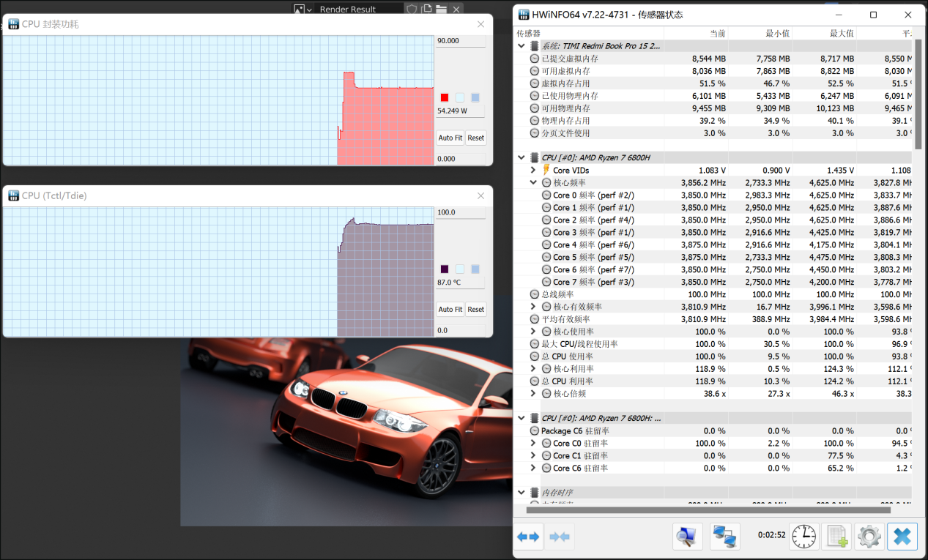
Task: Click the blue expand-columns double arrow icon
Action: point(528,537)
